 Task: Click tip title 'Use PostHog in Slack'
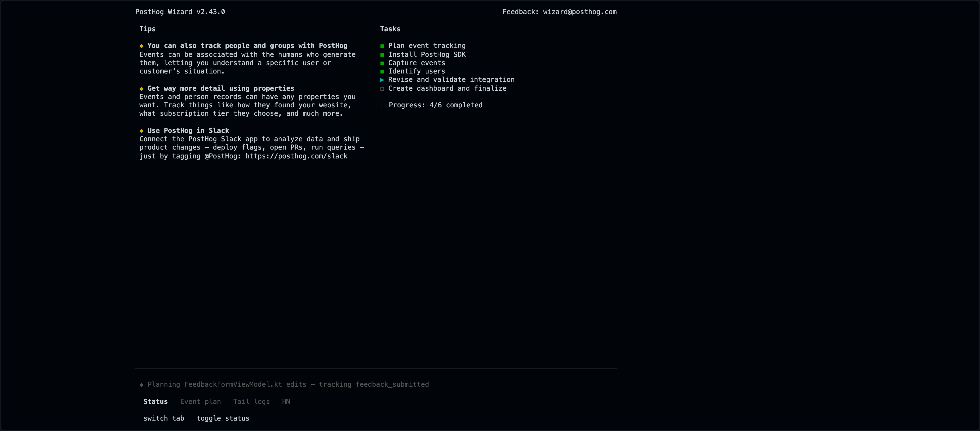coord(188,131)
